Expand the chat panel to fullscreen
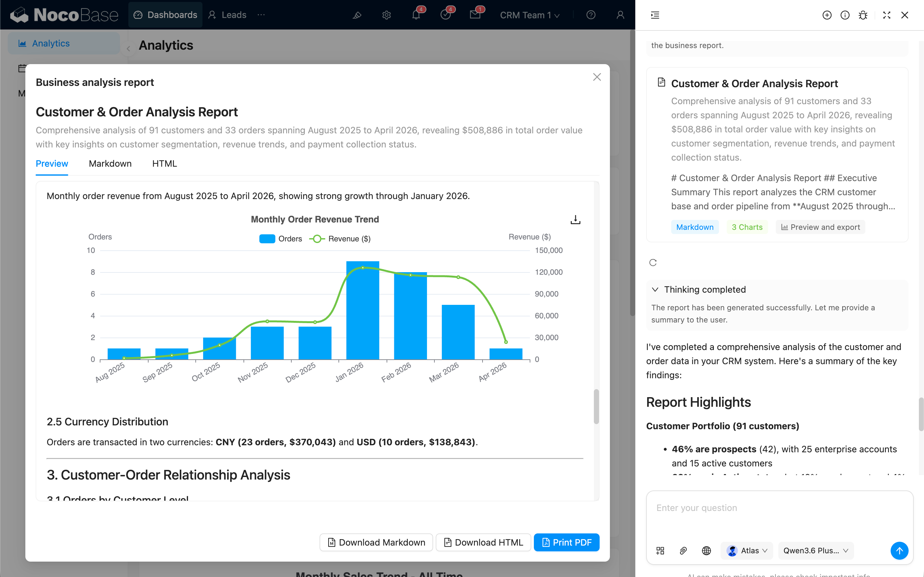Image resolution: width=924 pixels, height=577 pixels. click(886, 15)
